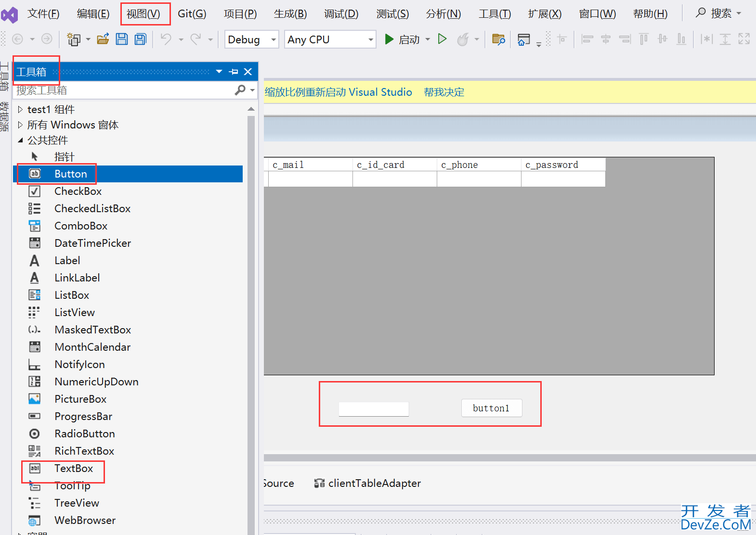The image size is (756, 535).
Task: Click the Align Tops layout icon
Action: 644,39
